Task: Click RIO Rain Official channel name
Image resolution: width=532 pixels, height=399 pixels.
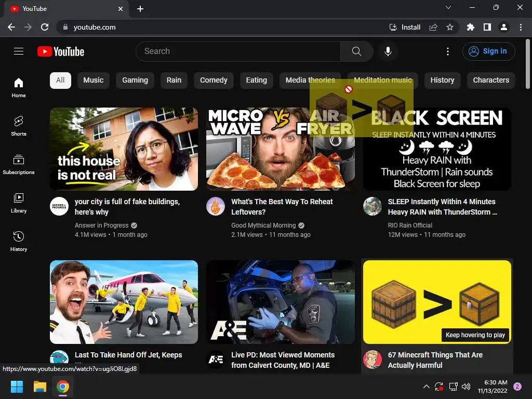Action: pyautogui.click(x=410, y=225)
